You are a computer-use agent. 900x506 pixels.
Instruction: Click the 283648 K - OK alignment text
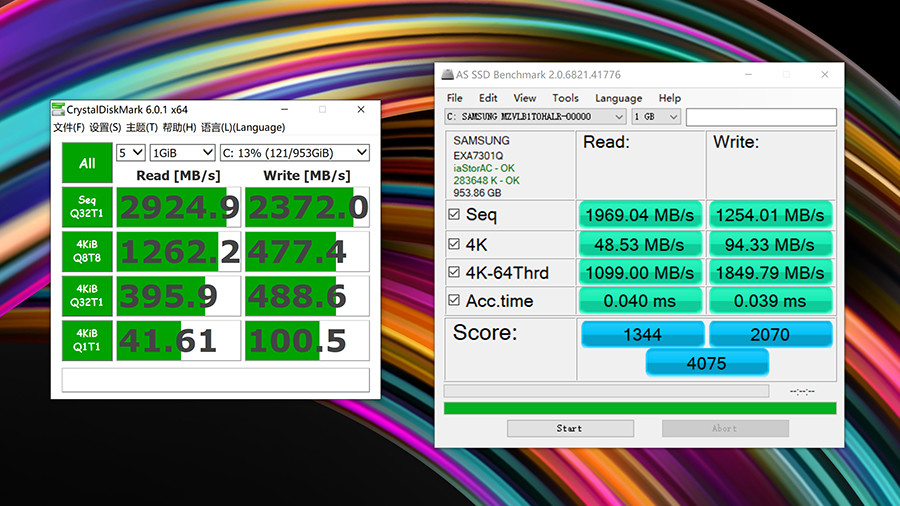click(x=486, y=180)
